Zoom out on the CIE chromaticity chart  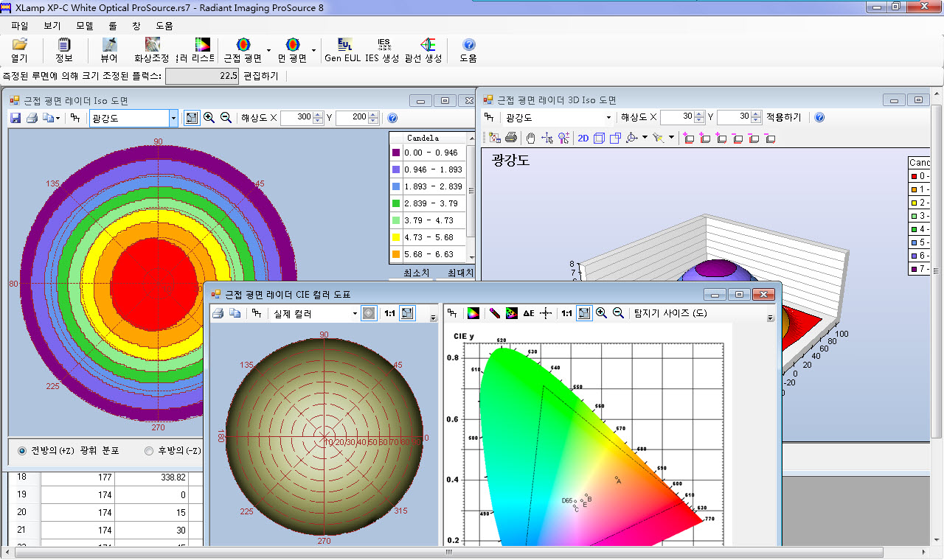[x=618, y=313]
